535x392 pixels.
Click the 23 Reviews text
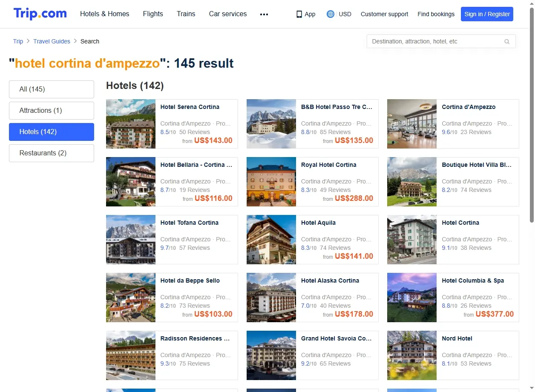pyautogui.click(x=476, y=132)
